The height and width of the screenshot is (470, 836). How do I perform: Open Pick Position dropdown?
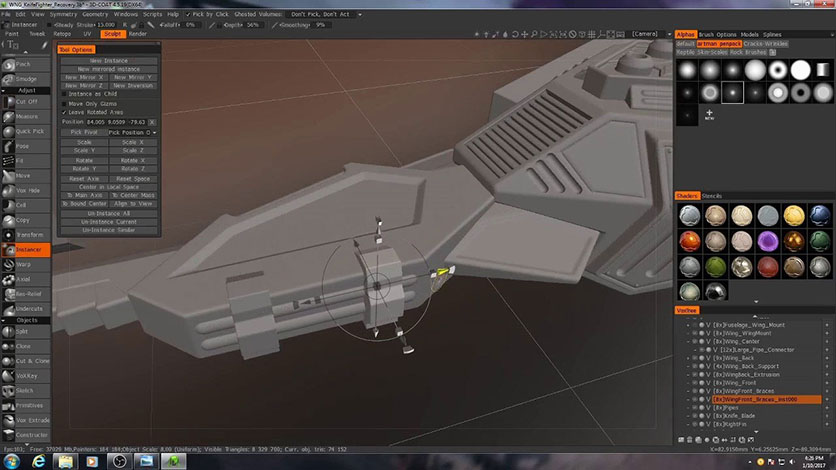133,133
